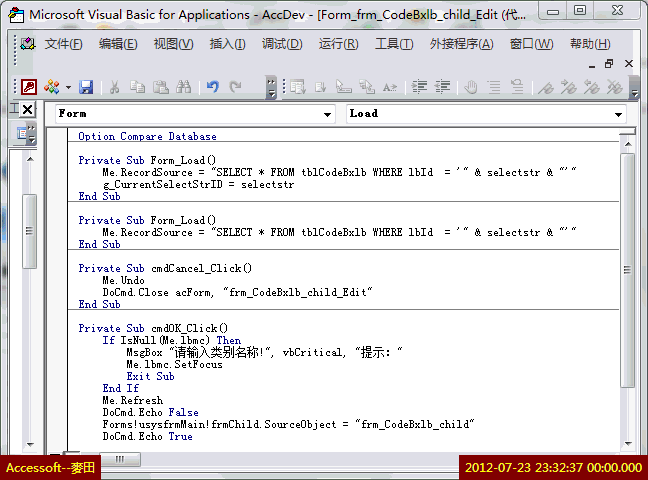Open the 外接程序(A) menu
The width and height of the screenshot is (648, 480).
pyautogui.click(x=461, y=44)
